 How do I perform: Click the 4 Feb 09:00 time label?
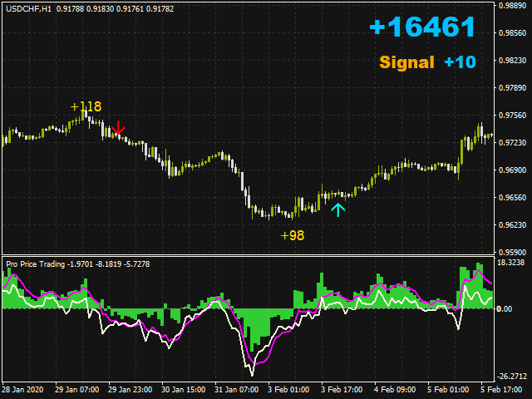395,390
